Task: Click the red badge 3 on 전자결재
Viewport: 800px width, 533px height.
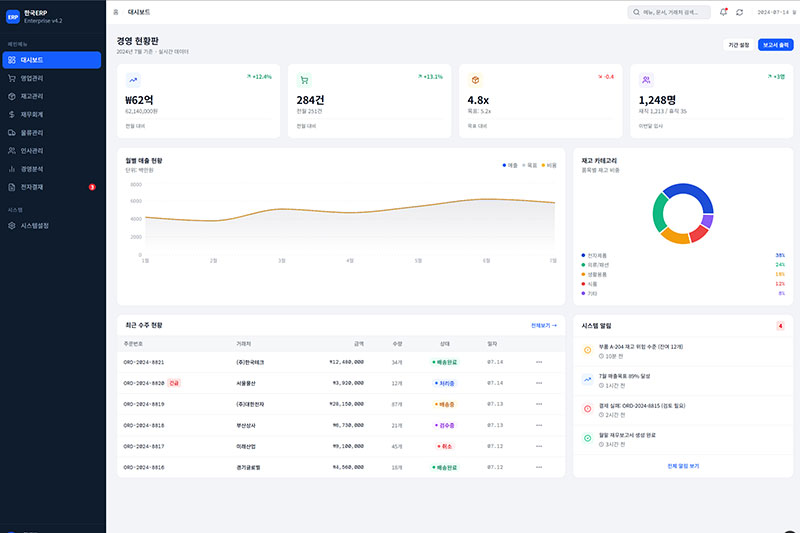Action: point(92,187)
